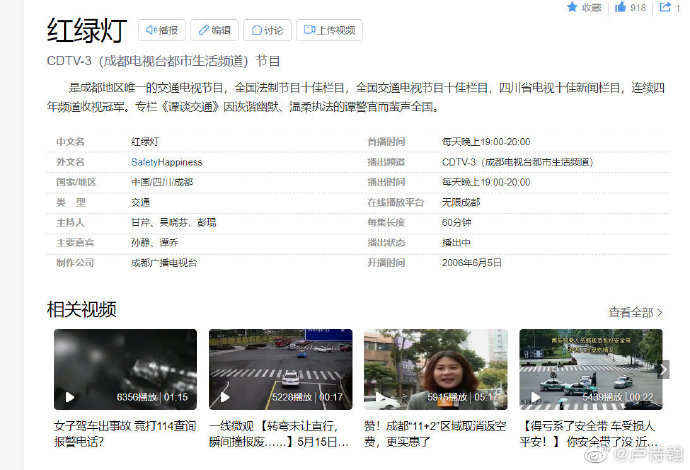Play the reporter video with 5915 plays
Image resolution: width=690 pixels, height=470 pixels.
(x=379, y=397)
